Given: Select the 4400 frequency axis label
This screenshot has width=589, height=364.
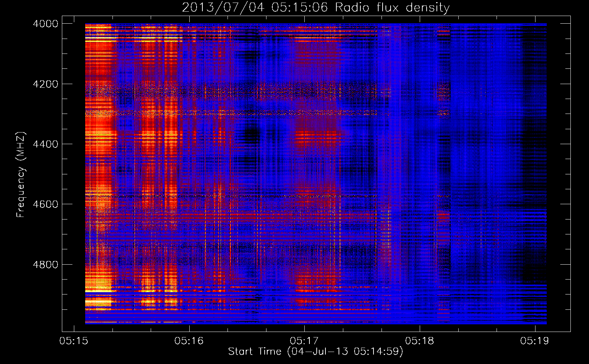Looking at the screenshot, I should 46,144.
